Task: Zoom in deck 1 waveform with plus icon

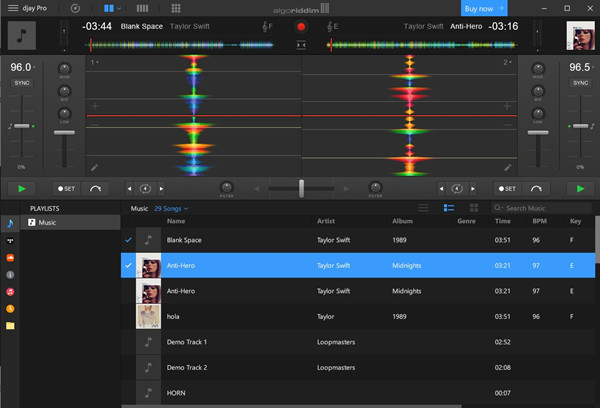Action: [95, 106]
